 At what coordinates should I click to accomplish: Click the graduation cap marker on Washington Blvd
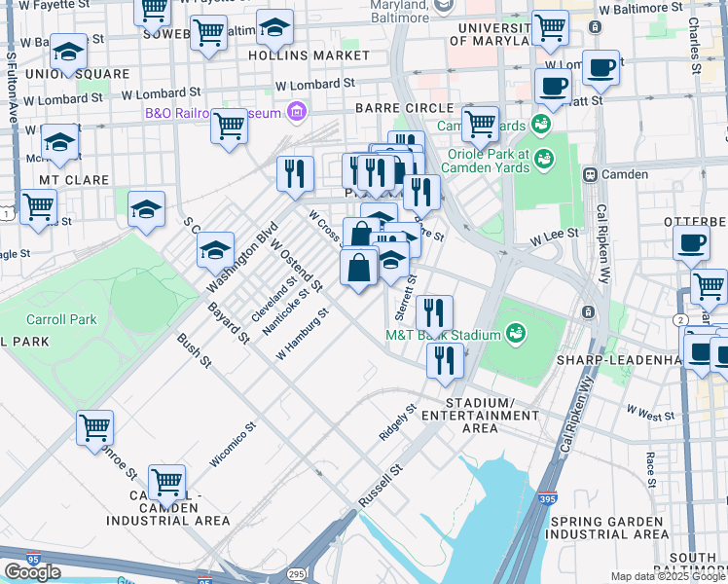pos(215,251)
